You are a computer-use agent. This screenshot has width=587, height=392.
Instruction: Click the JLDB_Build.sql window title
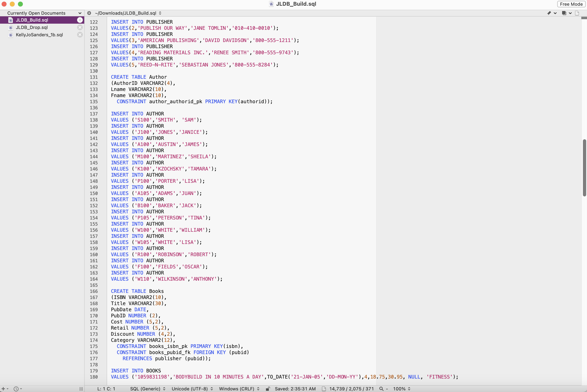296,4
